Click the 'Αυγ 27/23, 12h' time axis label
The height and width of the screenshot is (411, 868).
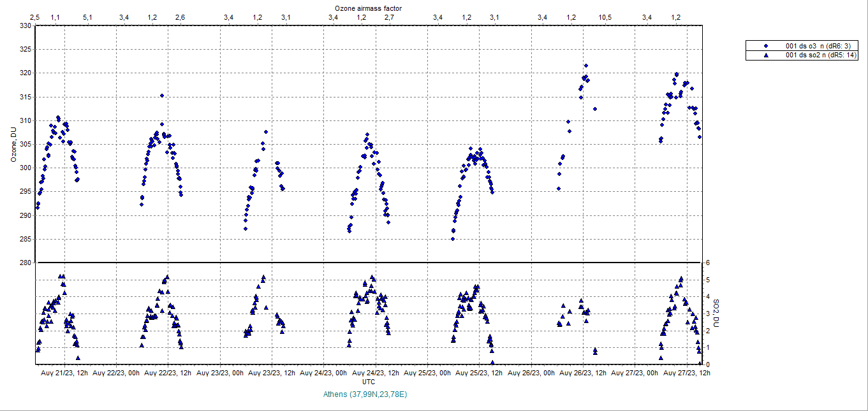pyautogui.click(x=687, y=373)
